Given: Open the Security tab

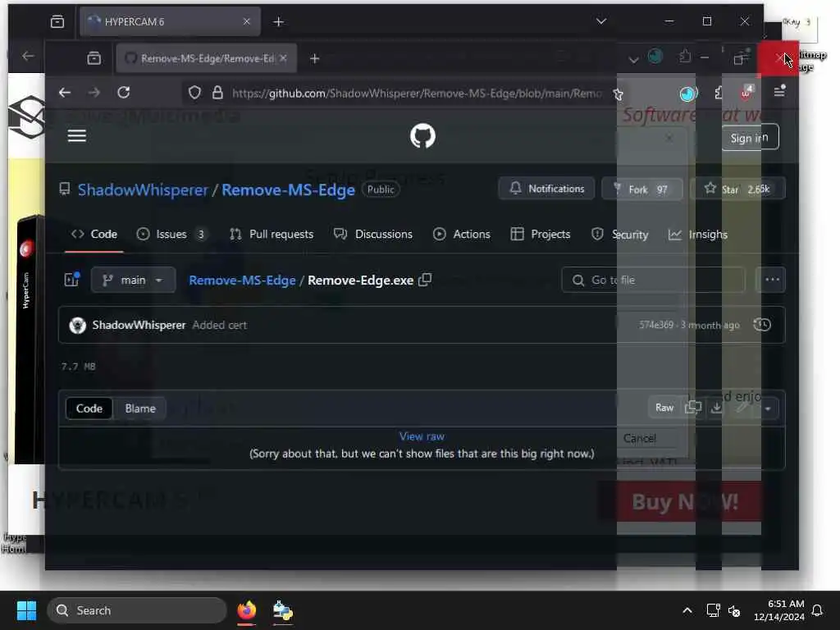Looking at the screenshot, I should pyautogui.click(x=620, y=234).
